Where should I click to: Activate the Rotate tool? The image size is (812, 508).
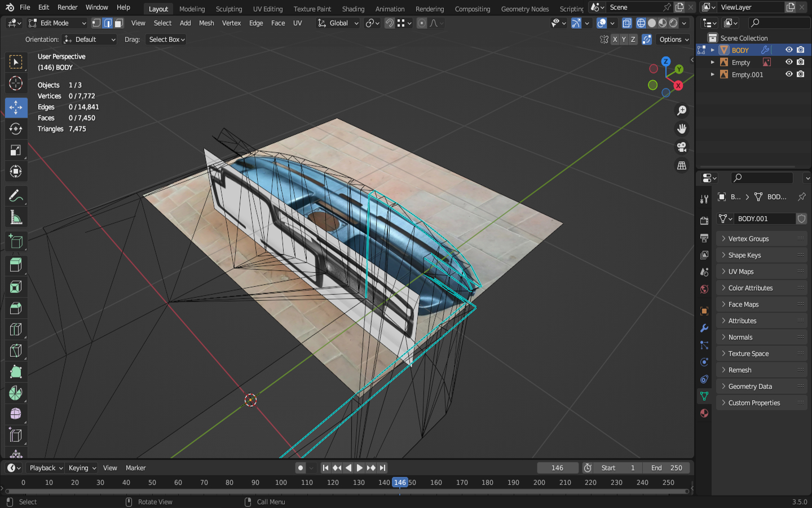click(16, 129)
